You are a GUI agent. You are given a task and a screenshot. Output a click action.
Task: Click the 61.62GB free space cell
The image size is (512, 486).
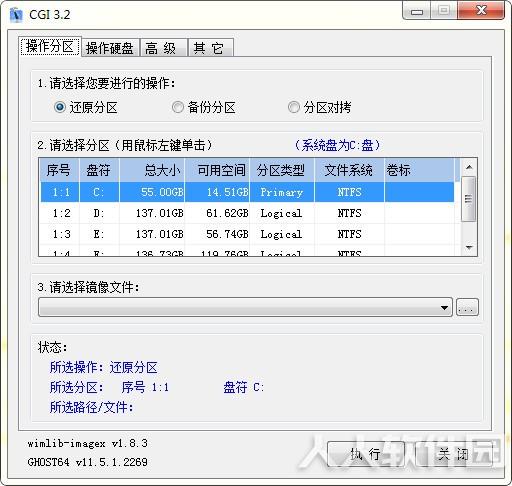tap(217, 213)
